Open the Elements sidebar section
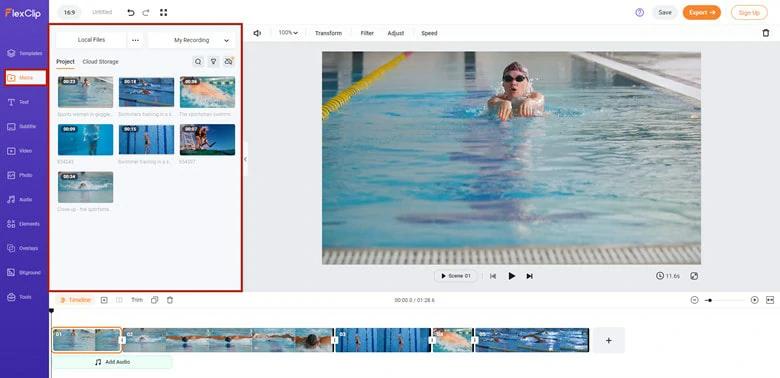The image size is (780, 378). click(24, 224)
